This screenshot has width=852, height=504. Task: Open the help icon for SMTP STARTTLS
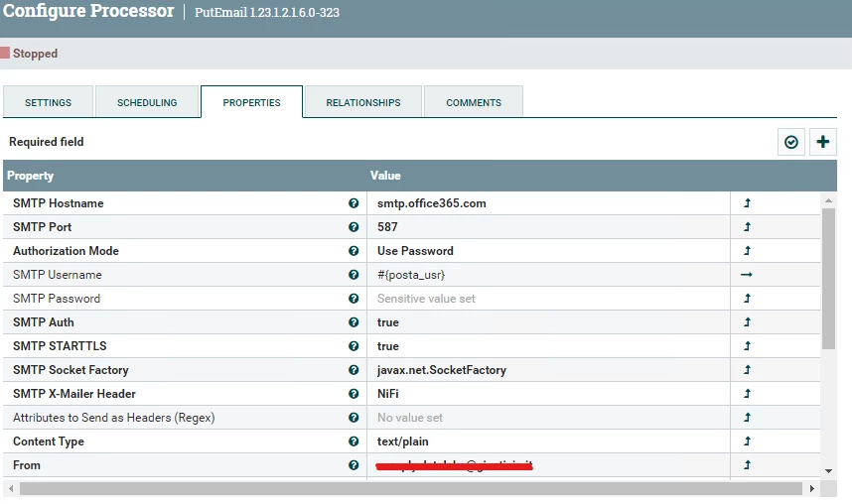tap(354, 346)
